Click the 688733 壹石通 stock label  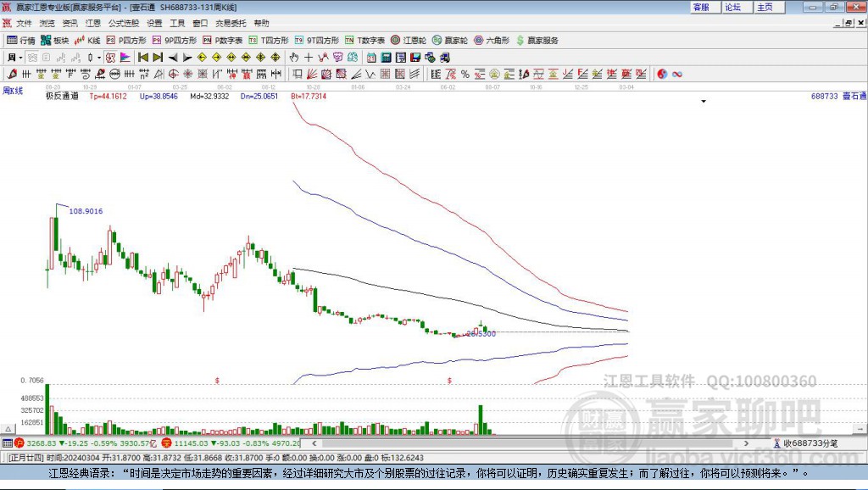click(838, 96)
